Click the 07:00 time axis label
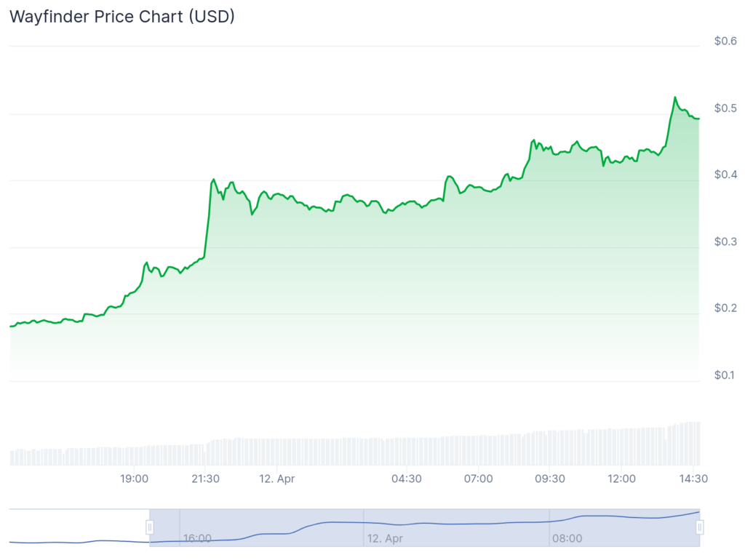This screenshot has width=745, height=560. 479,479
